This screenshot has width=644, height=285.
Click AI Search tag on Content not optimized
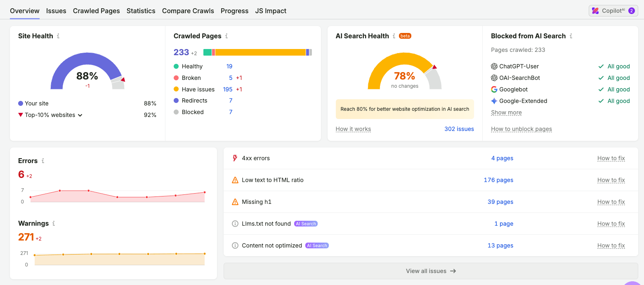click(317, 245)
